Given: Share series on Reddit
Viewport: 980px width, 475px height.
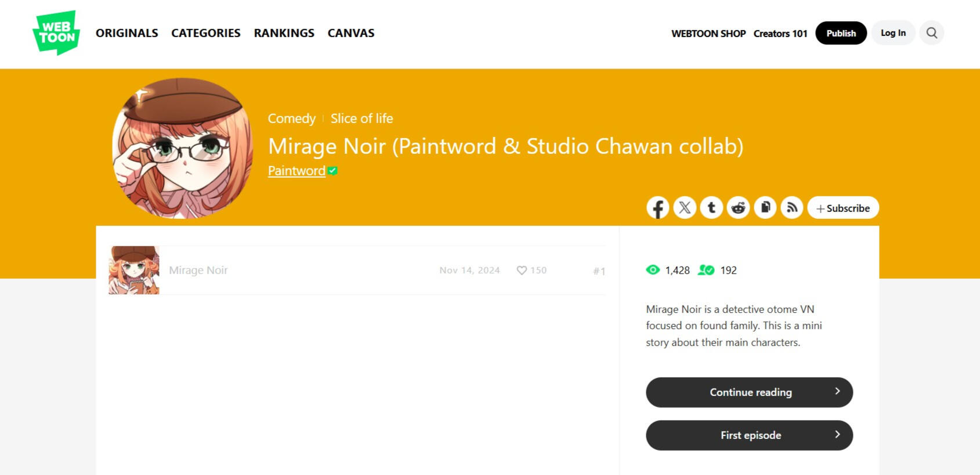Looking at the screenshot, I should point(738,208).
